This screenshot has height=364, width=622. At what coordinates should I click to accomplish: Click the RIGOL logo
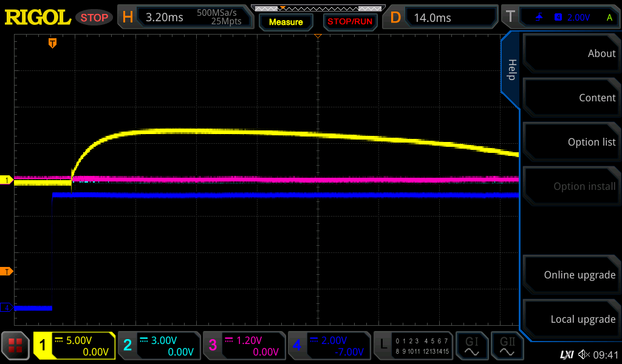38,18
